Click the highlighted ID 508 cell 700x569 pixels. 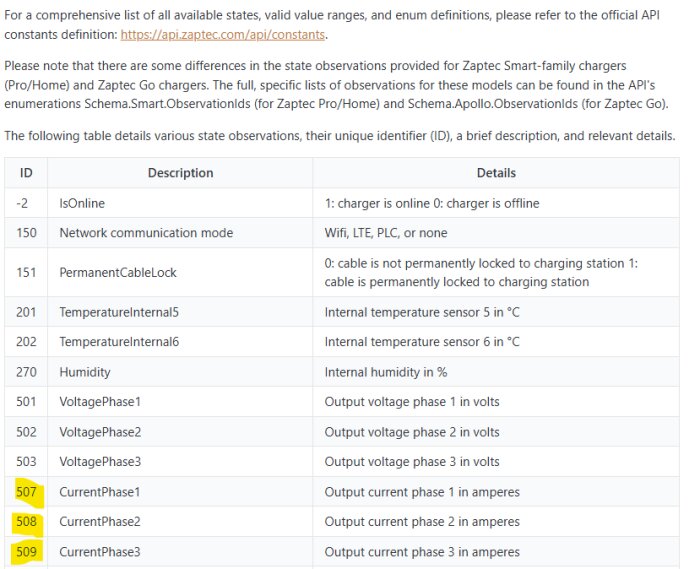point(26,521)
